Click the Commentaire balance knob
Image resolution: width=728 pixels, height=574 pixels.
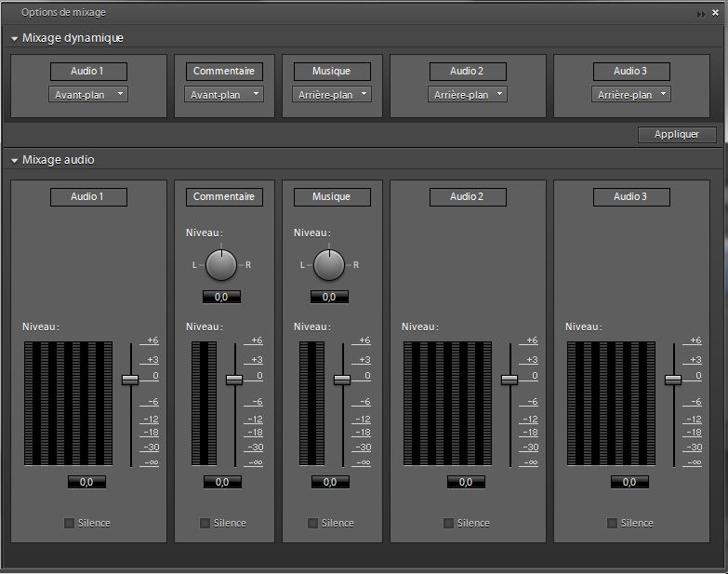coord(221,265)
